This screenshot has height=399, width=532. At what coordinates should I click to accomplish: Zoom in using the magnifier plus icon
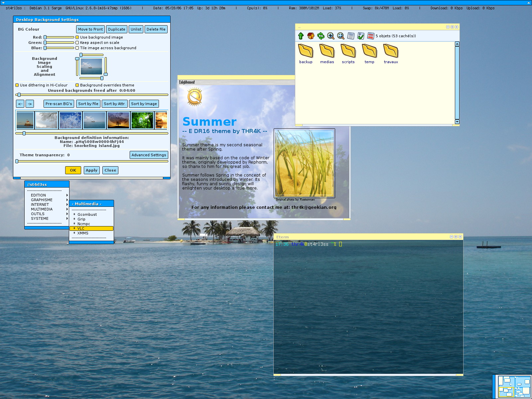click(x=331, y=36)
